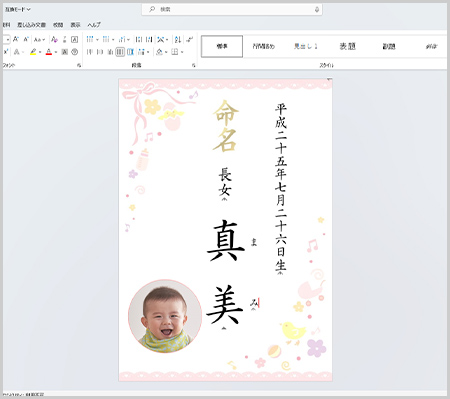Activate microphone icon in search box
The image size is (450, 399).
coord(317,10)
